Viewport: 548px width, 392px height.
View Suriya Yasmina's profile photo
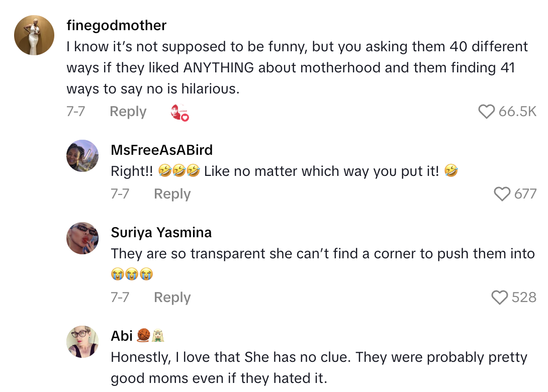tap(82, 238)
